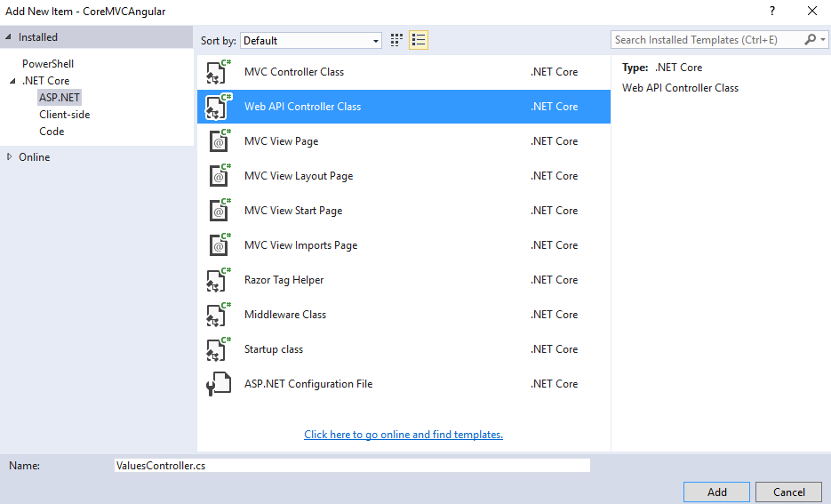Choose the Razor Tag Helper template
Viewport: 831px width, 504px height.
404,280
